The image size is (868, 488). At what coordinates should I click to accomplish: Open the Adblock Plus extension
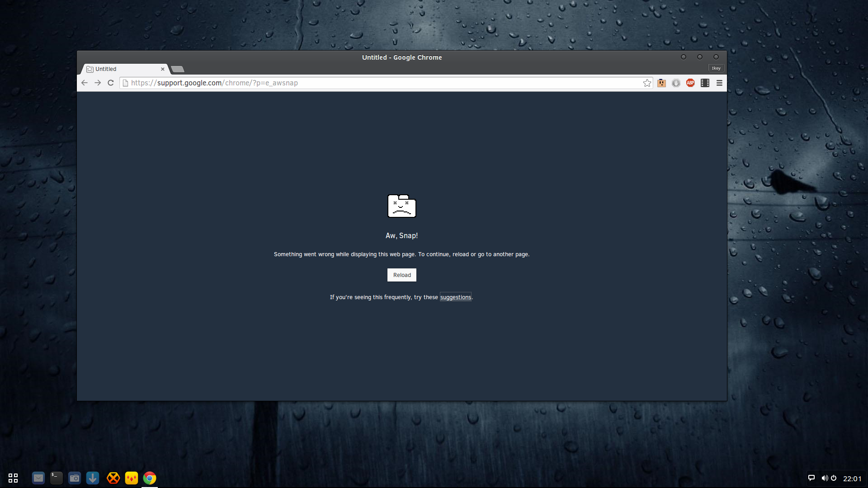[690, 83]
